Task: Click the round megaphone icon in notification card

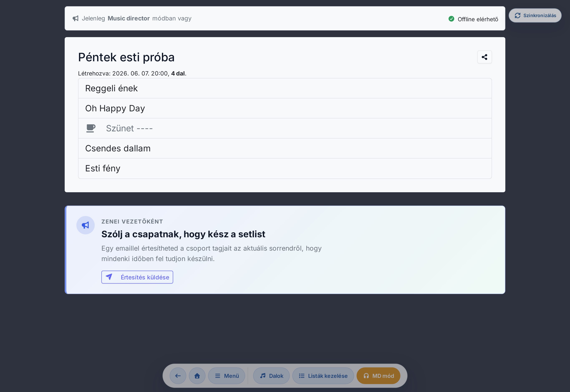Action: (86, 225)
